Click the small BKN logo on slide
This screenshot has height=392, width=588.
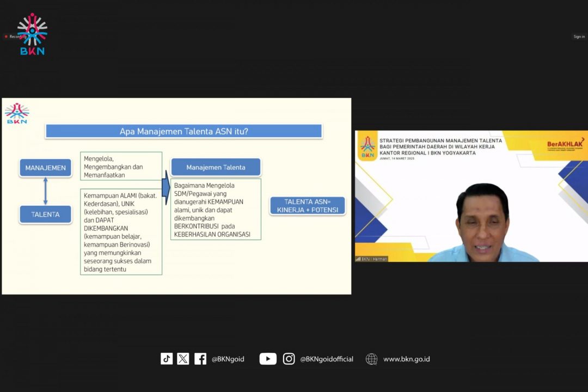[17, 114]
